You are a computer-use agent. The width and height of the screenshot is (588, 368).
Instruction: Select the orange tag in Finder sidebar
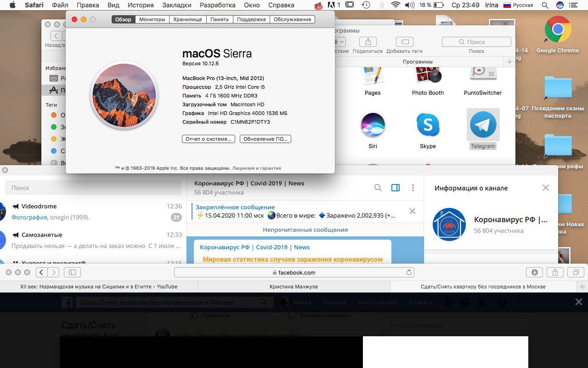click(x=54, y=115)
